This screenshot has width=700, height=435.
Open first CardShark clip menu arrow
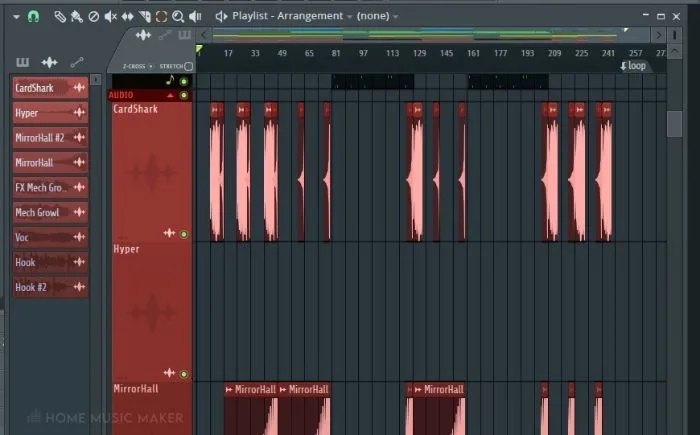(215, 110)
